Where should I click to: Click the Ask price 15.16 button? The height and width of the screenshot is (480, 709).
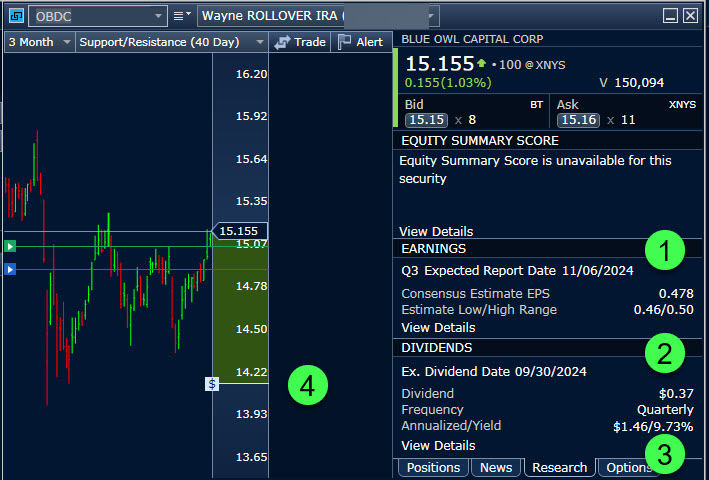[578, 120]
